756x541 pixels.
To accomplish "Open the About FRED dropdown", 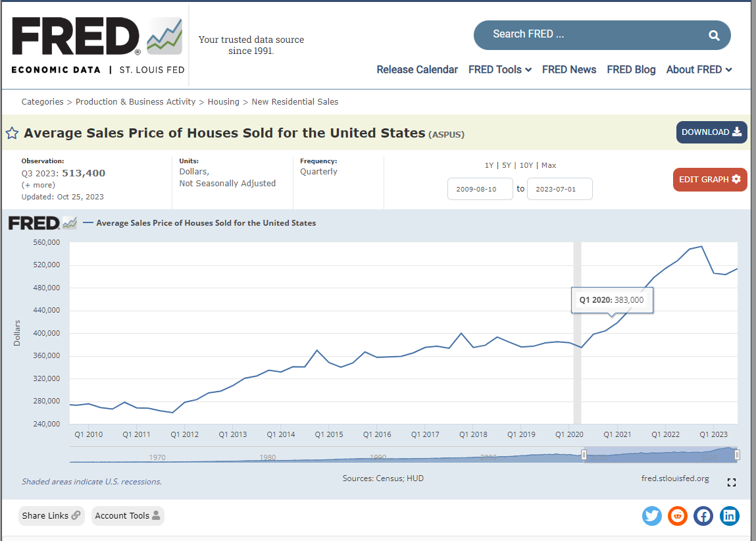I will click(x=698, y=69).
